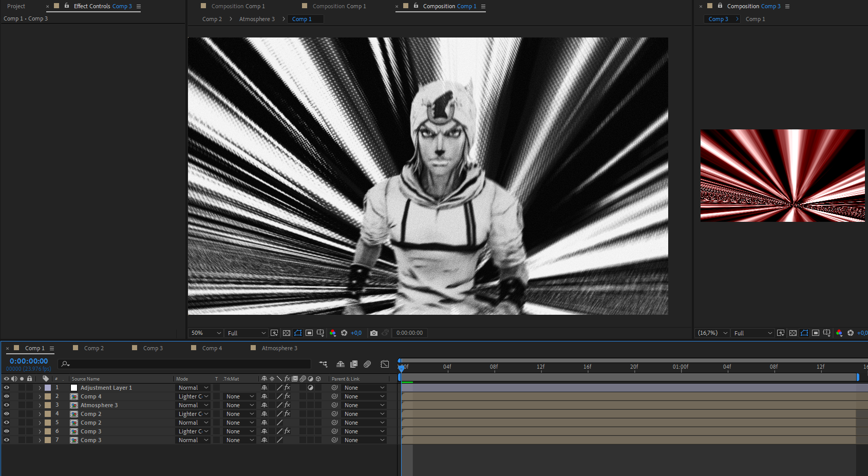868x476 pixels.
Task: Open Full resolution dropdown in Comp 1 viewer
Action: pyautogui.click(x=247, y=333)
